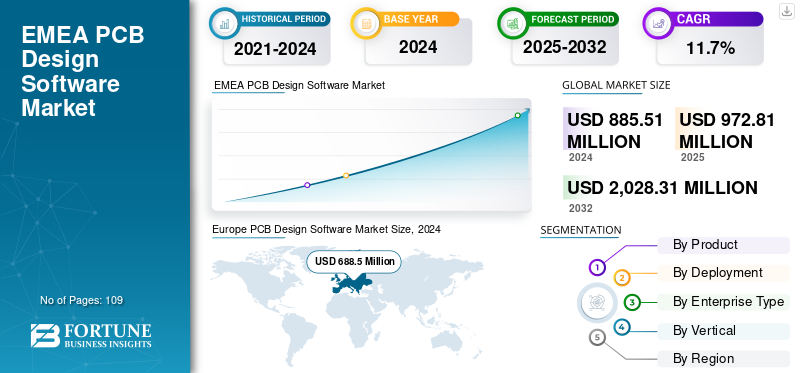Click the Segmentation heading
Viewport: 800px width, 373px height.
(x=581, y=230)
